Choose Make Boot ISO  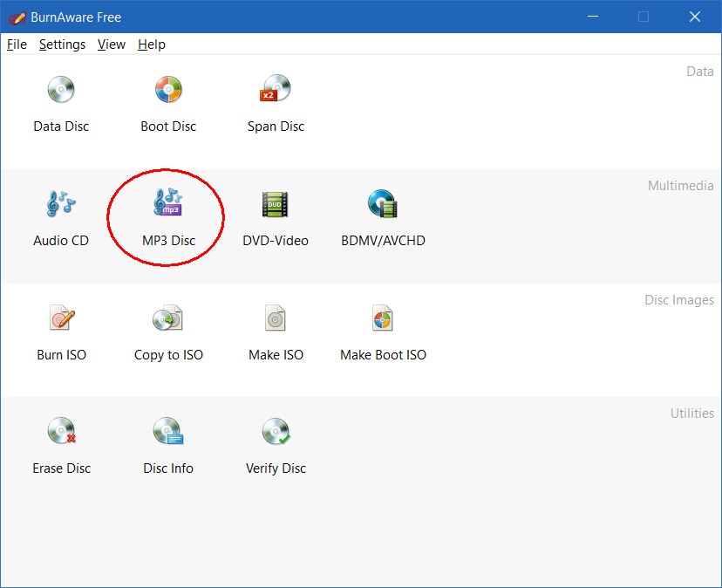383,332
